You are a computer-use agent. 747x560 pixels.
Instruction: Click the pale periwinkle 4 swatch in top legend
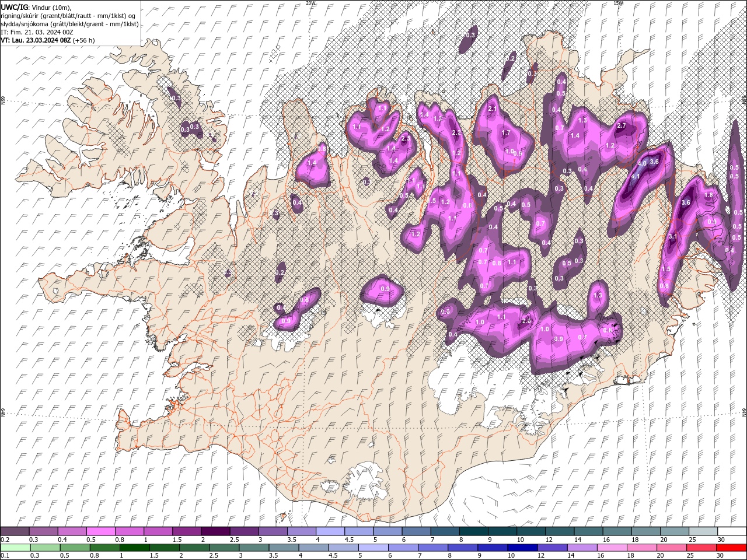point(330,531)
